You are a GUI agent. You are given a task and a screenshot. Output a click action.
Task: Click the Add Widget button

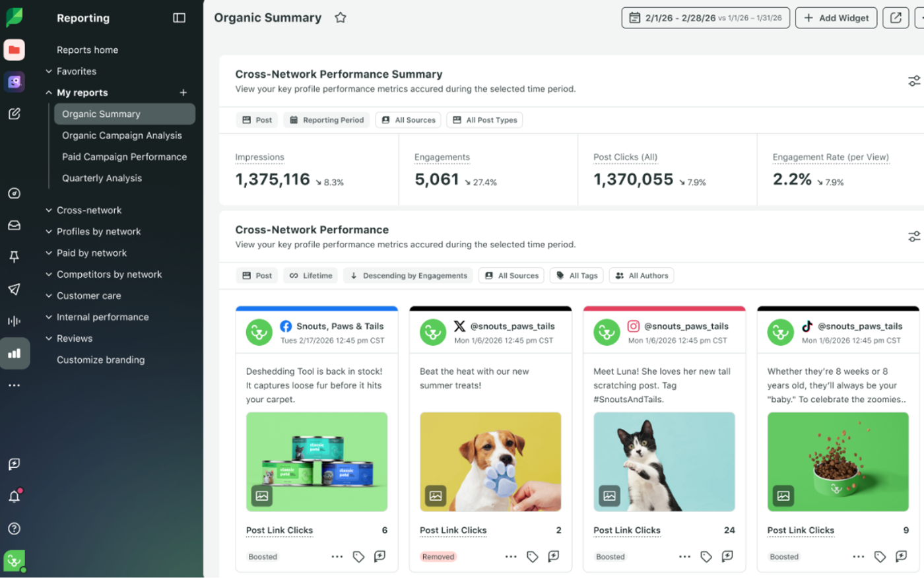(836, 18)
